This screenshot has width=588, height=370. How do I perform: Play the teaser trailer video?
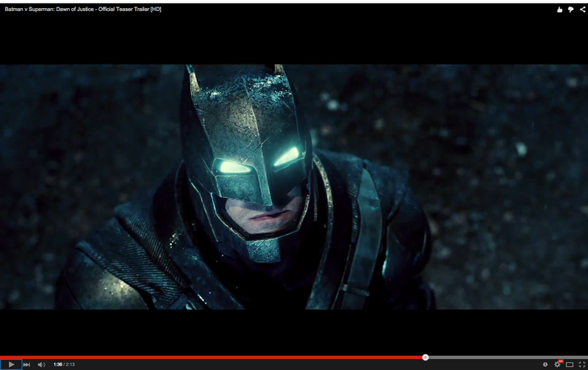(x=11, y=364)
